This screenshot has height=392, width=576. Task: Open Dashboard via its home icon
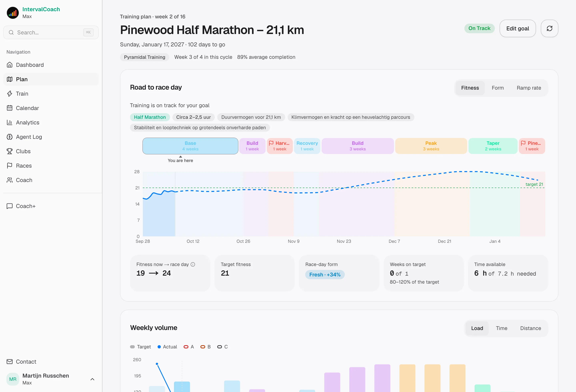[10, 65]
